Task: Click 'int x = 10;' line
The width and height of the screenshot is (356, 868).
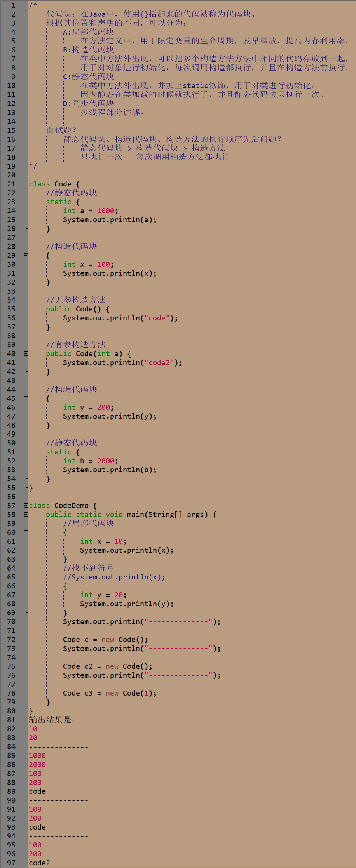Action: [103, 541]
